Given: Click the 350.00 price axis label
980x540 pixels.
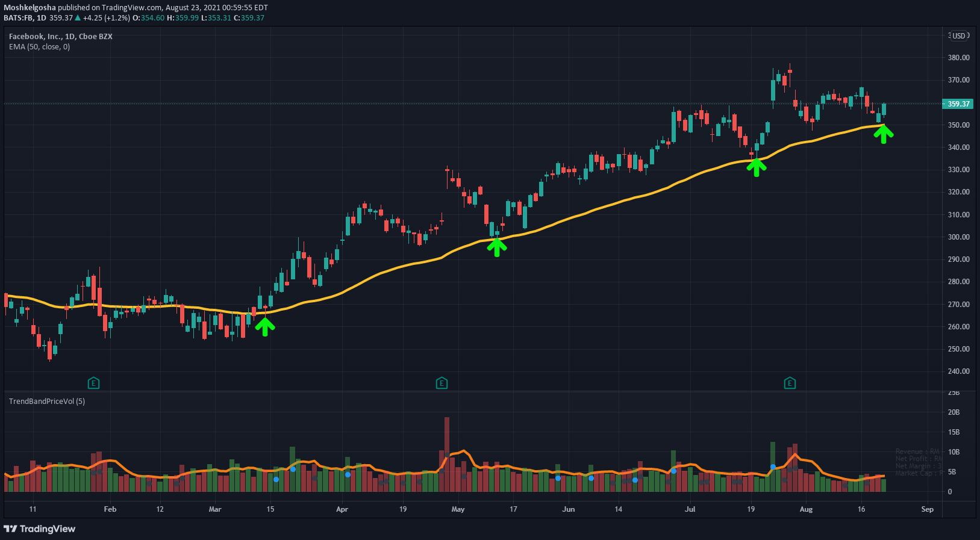Looking at the screenshot, I should pyautogui.click(x=959, y=125).
